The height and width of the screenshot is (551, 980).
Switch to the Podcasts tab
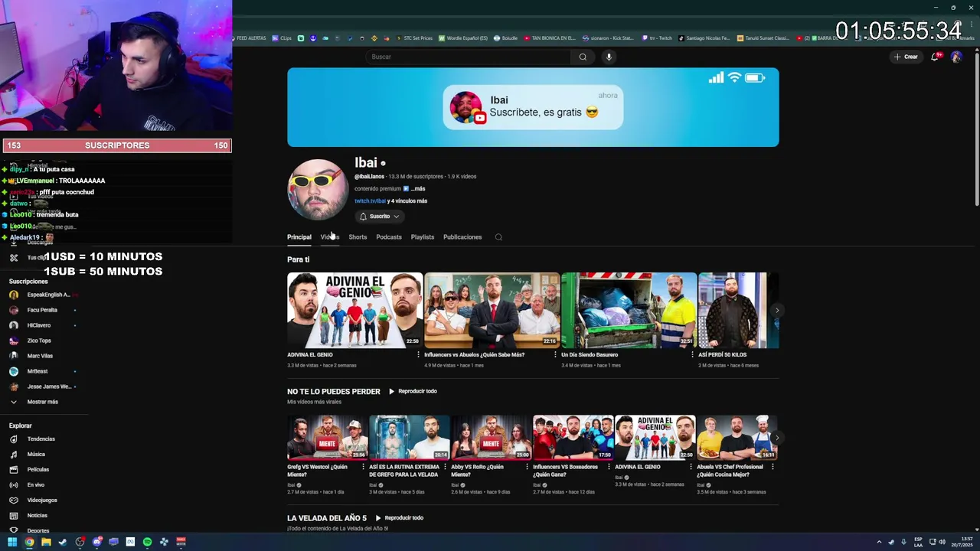[389, 237]
